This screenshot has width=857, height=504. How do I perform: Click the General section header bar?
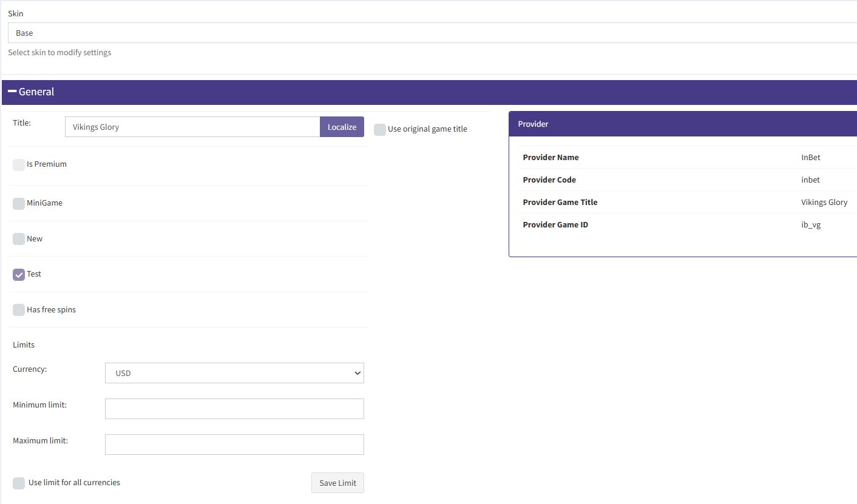[425, 92]
